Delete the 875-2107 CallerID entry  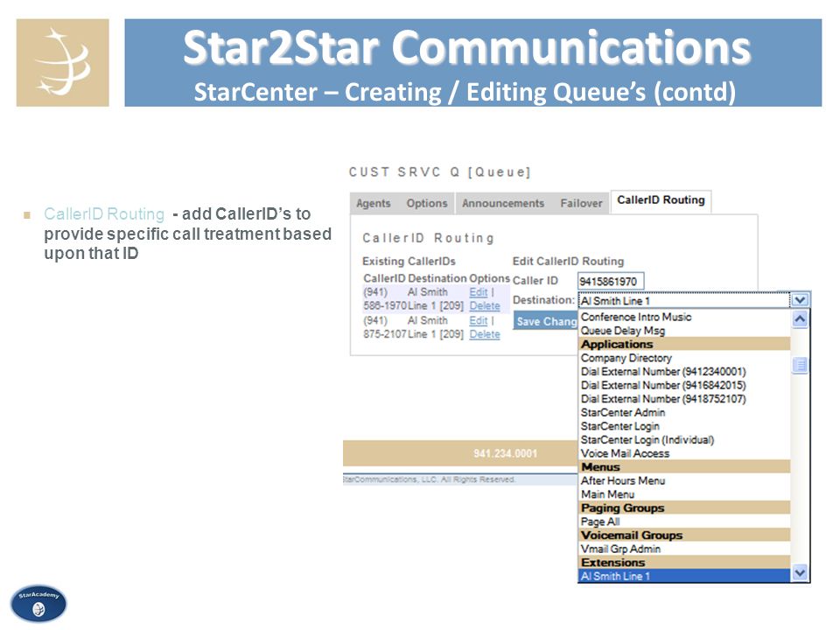485,334
